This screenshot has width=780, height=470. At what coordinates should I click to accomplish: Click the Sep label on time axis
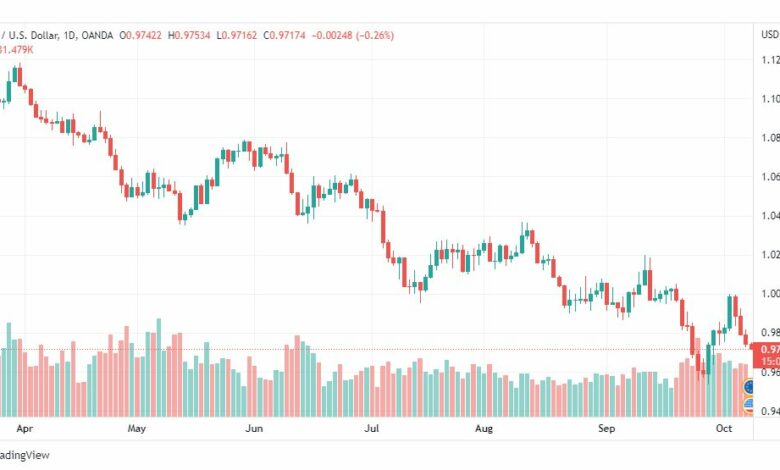point(606,428)
